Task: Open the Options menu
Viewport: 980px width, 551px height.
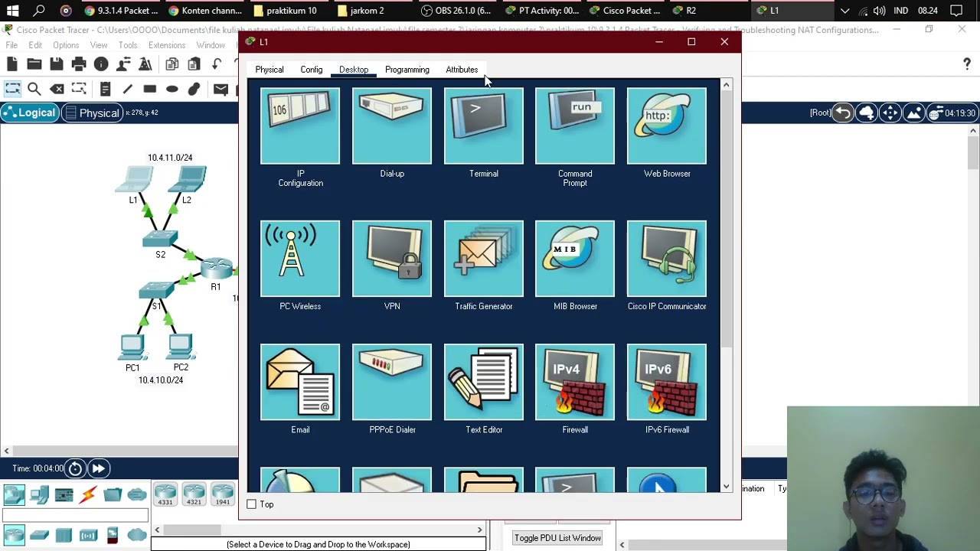Action: [66, 45]
